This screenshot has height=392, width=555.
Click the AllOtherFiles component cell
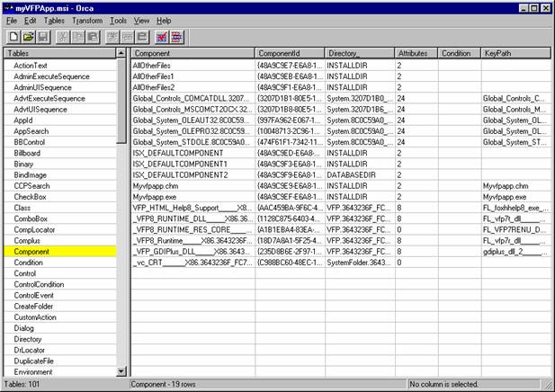point(192,66)
